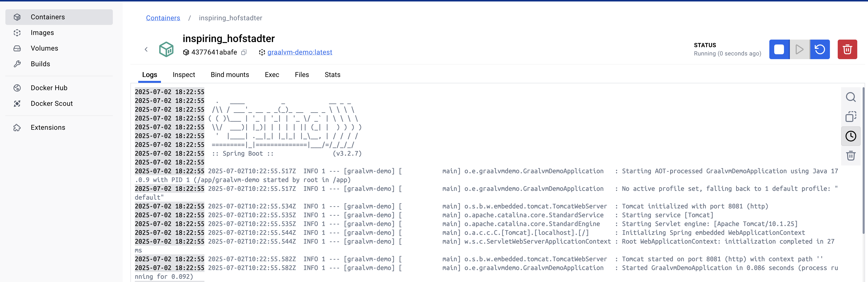Screen dimensions: 868x282
Task: Switch to the Logs tab
Action: pos(150,75)
